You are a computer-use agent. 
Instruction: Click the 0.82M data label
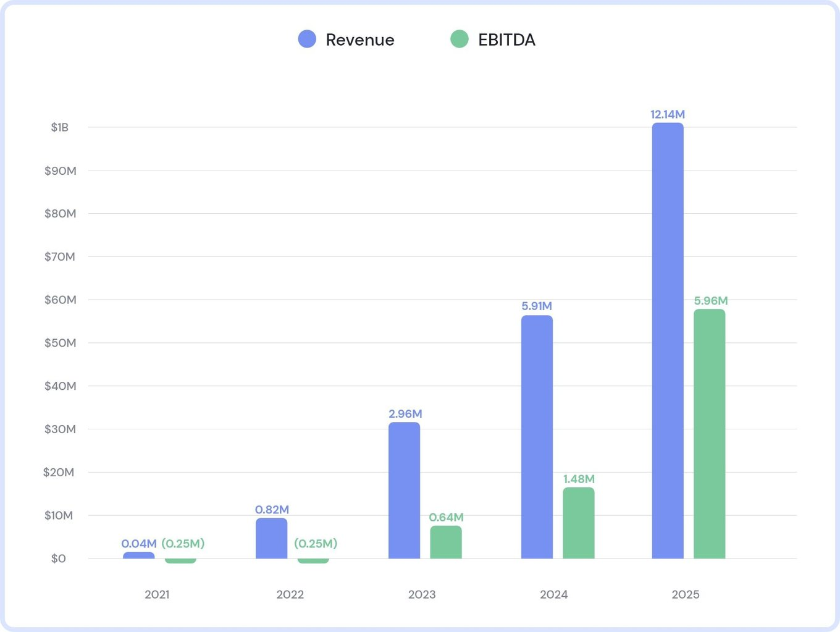[x=272, y=510]
